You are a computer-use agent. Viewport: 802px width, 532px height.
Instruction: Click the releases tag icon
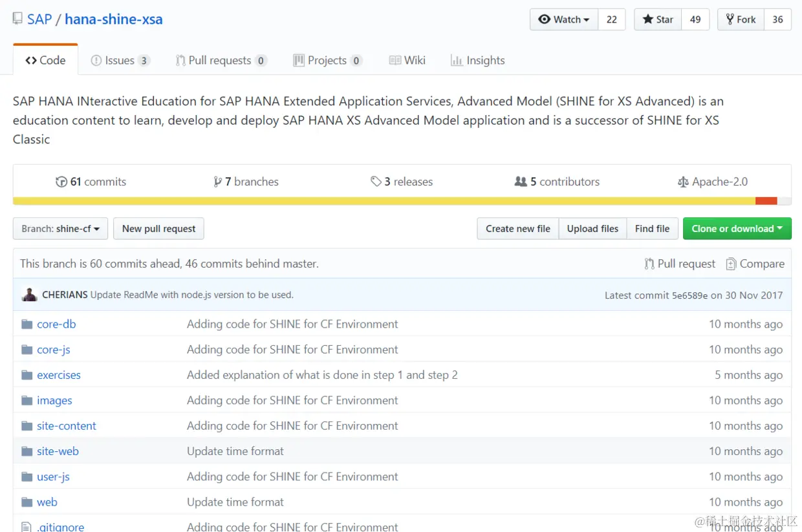click(376, 182)
